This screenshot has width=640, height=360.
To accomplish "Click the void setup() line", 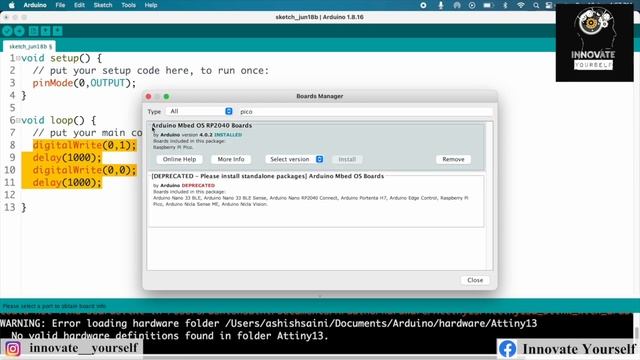I will pos(61,58).
